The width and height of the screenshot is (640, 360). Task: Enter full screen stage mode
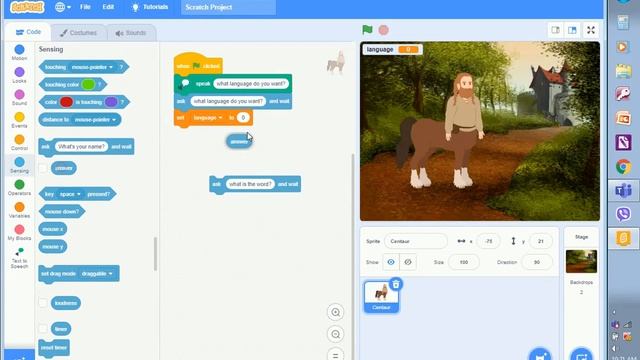(x=591, y=30)
